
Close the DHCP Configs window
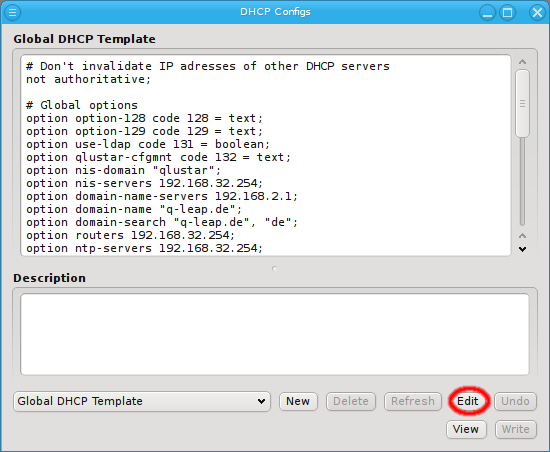coord(537,13)
